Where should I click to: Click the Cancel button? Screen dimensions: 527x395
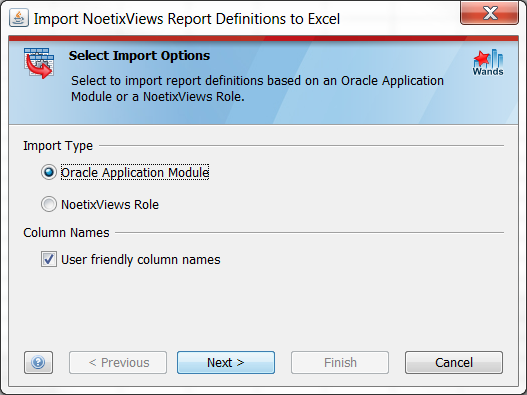pos(454,362)
